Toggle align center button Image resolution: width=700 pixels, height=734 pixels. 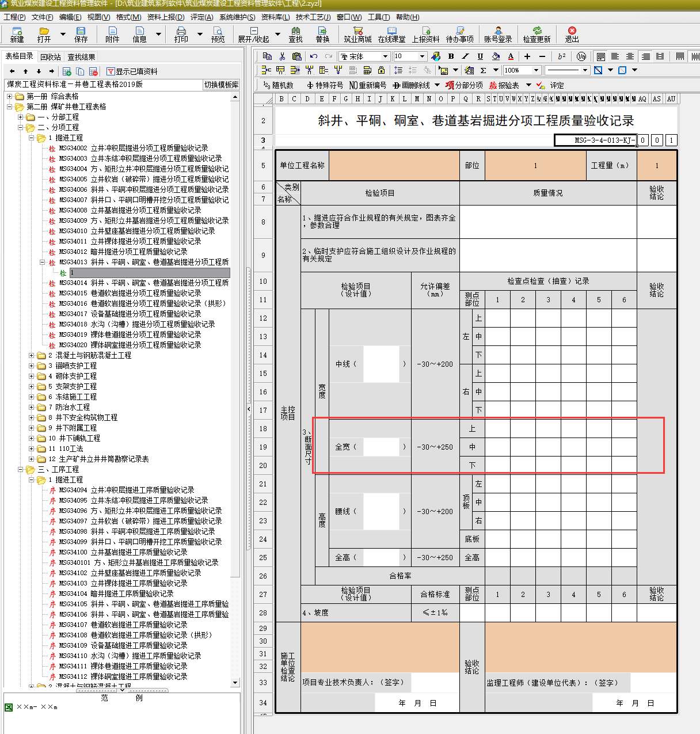[630, 56]
